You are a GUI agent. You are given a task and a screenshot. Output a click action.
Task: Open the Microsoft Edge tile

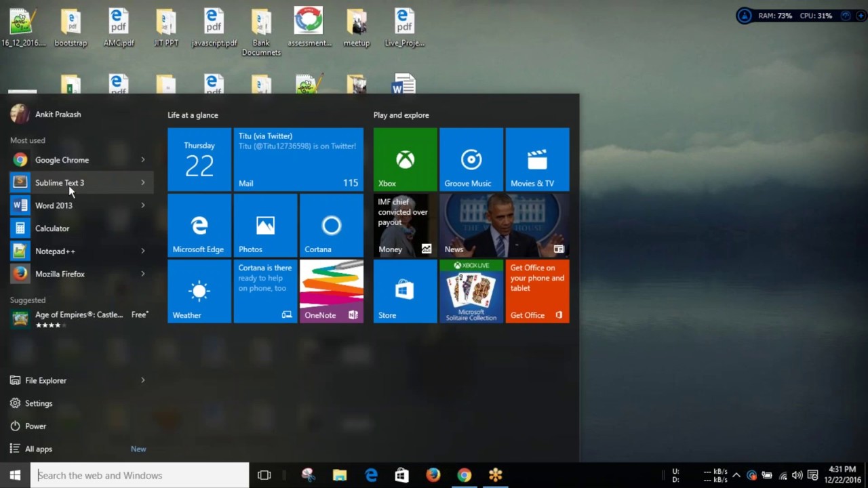199,226
